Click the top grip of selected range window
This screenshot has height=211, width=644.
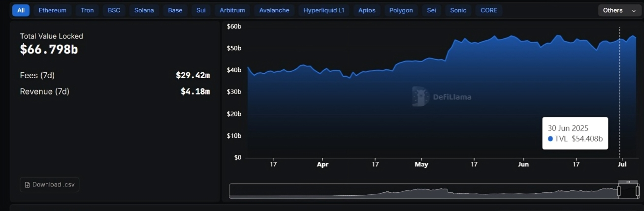click(x=628, y=182)
